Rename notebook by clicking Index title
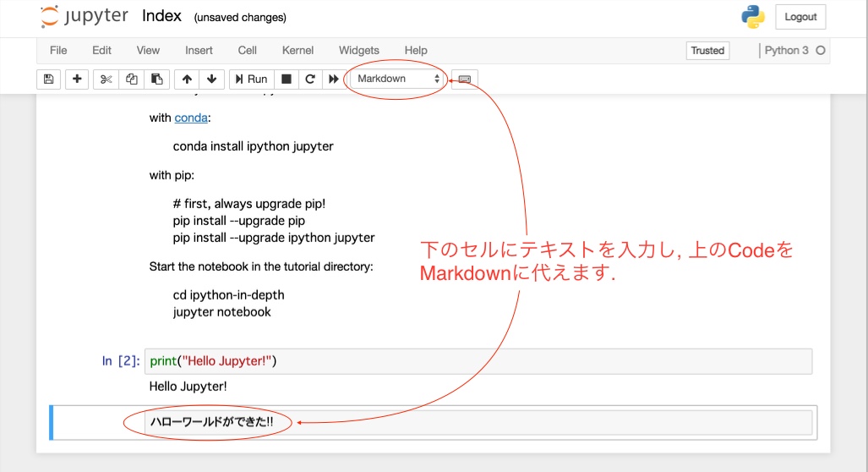 [x=161, y=16]
